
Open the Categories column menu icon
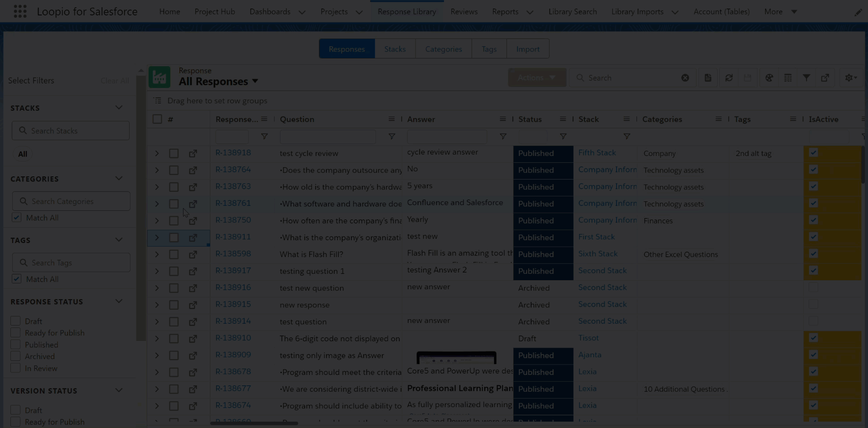(x=719, y=119)
